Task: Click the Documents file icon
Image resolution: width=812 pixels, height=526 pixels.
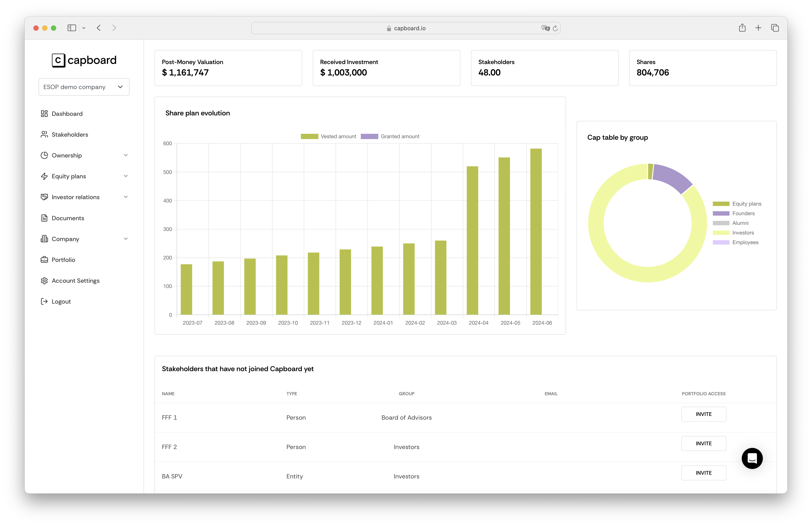Action: tap(44, 218)
